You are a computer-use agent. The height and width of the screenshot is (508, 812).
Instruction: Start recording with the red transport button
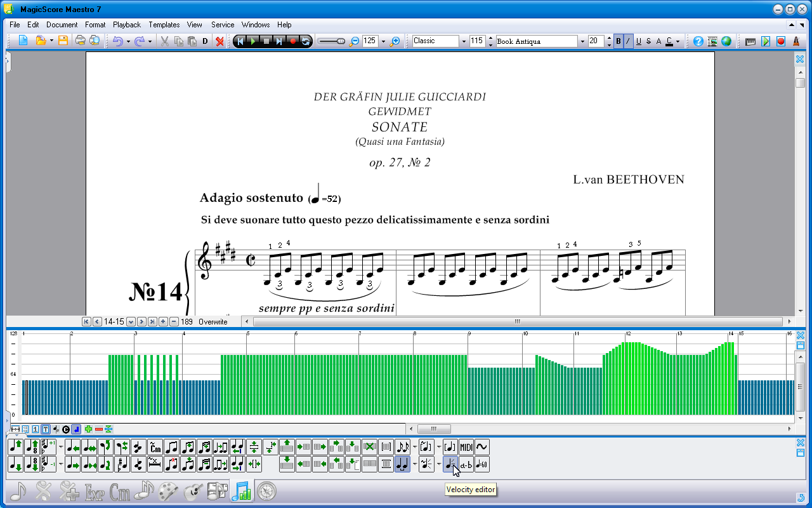click(x=292, y=41)
